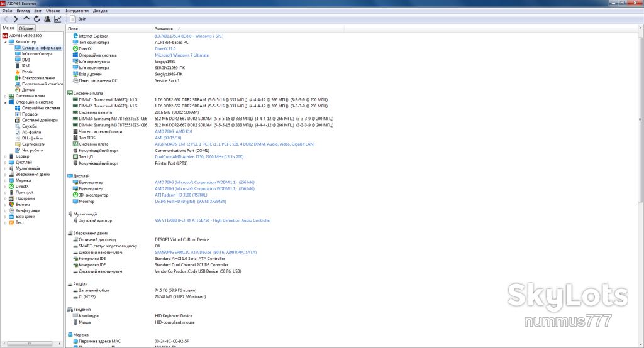Open the Звіт menu in menu bar
The image size is (644, 348).
[38, 11]
